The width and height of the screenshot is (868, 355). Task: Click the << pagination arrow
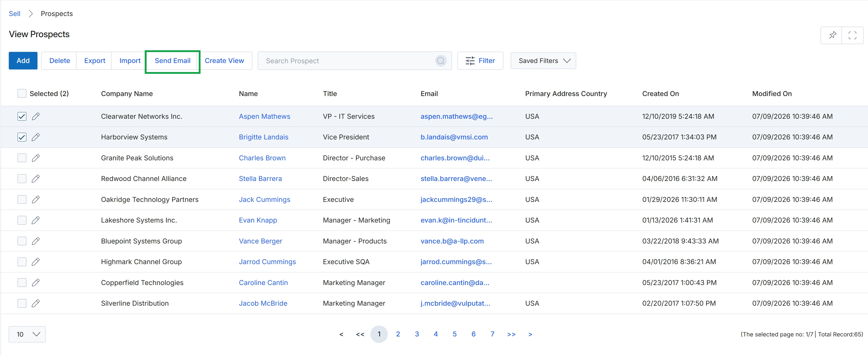pos(360,334)
